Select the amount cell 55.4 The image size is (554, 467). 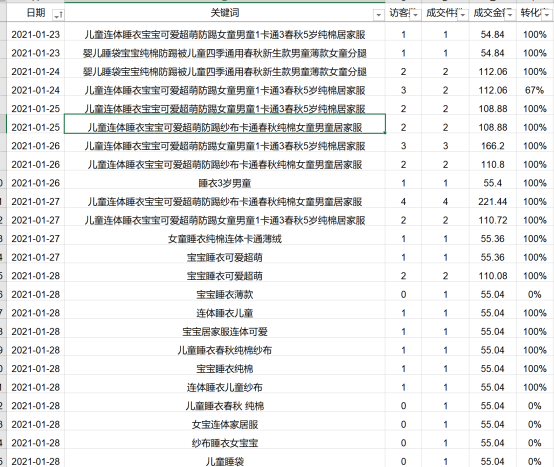pyautogui.click(x=493, y=183)
